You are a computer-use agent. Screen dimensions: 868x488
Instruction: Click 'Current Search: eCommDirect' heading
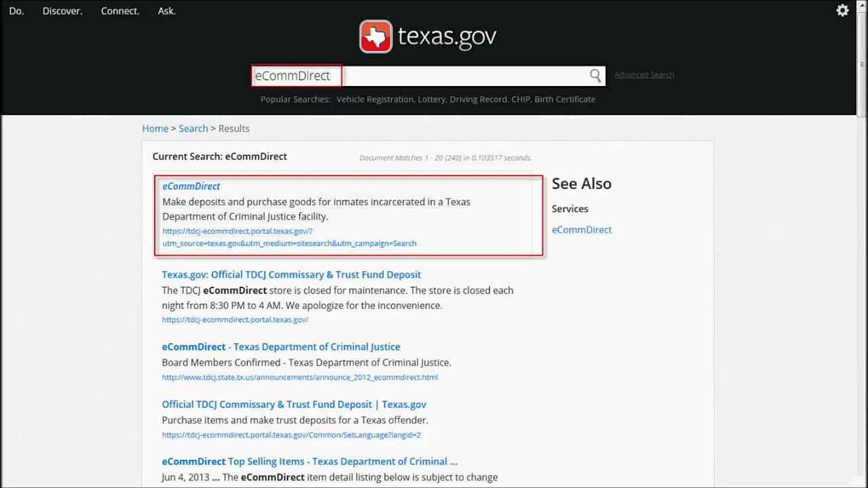click(220, 157)
